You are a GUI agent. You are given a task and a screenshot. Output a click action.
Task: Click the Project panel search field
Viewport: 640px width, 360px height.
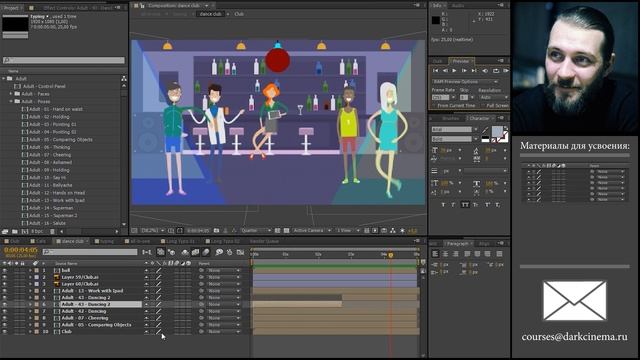click(64, 60)
